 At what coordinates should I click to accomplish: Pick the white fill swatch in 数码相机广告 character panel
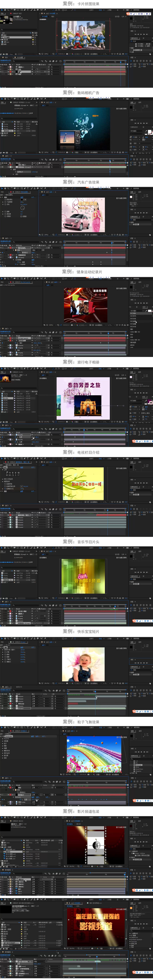tap(149, 132)
